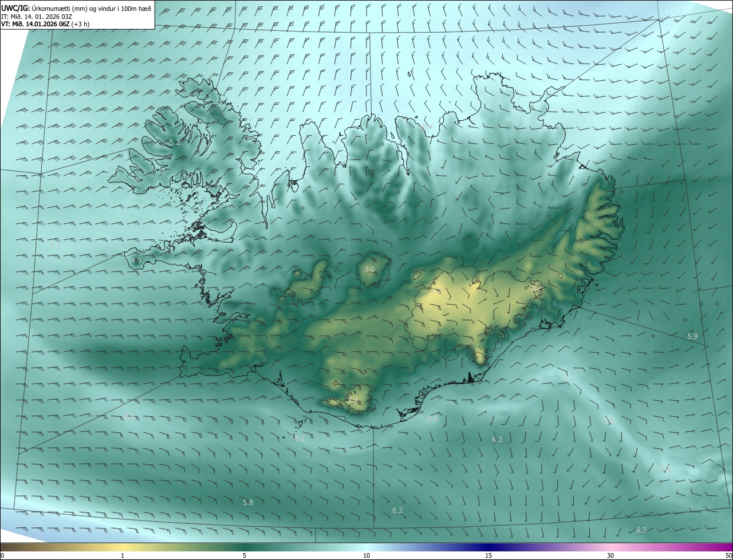Click the 0 tick on the colour scale
This screenshot has height=560, width=733.
click(x=2, y=555)
